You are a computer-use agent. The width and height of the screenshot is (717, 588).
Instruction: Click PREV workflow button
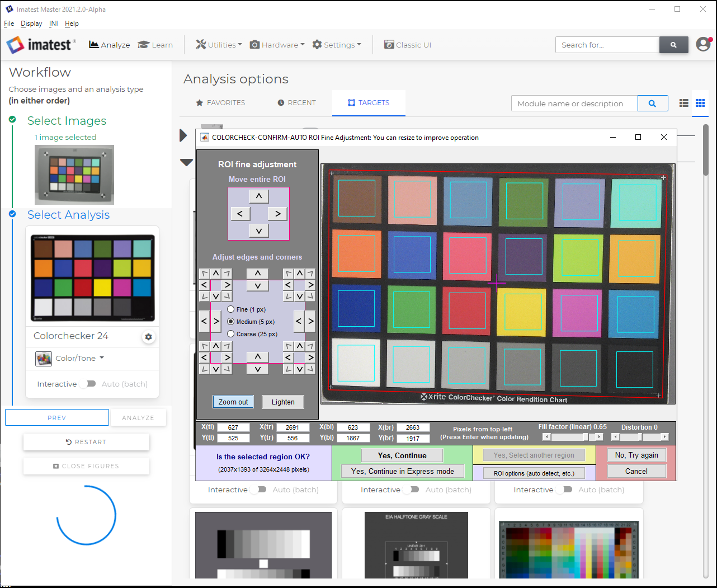pyautogui.click(x=57, y=417)
